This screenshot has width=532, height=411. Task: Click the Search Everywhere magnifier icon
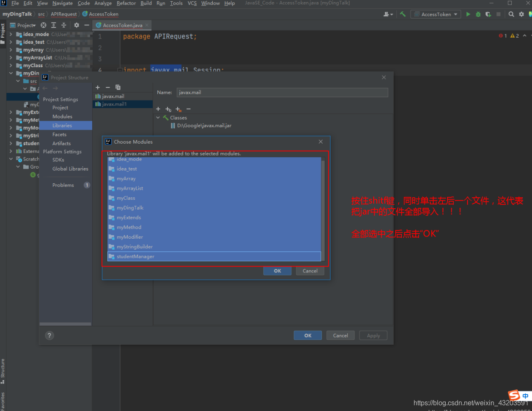pos(511,14)
